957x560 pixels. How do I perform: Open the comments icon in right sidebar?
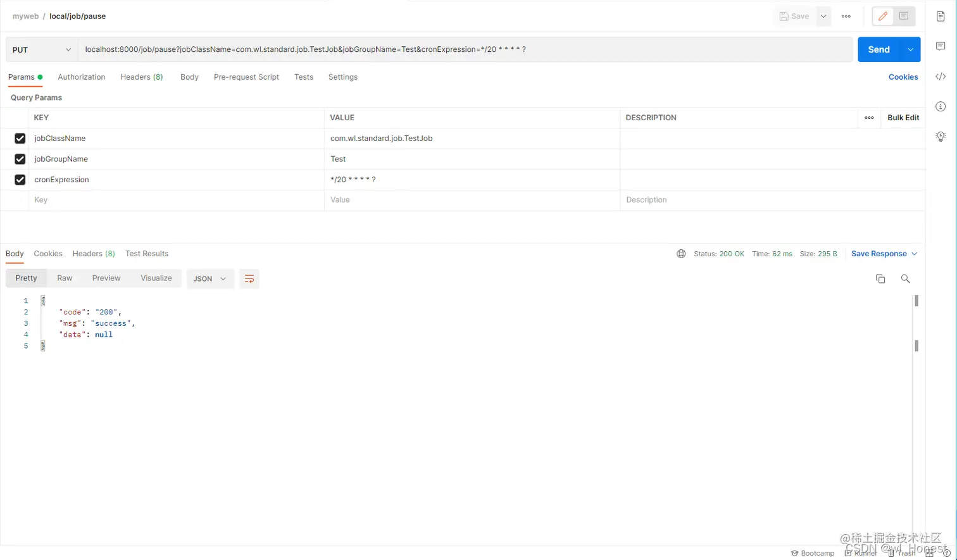tap(941, 46)
